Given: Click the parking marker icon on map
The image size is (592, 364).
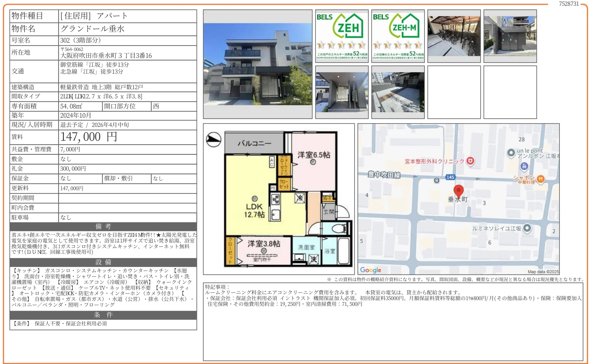Looking at the screenshot, I should (x=524, y=166).
